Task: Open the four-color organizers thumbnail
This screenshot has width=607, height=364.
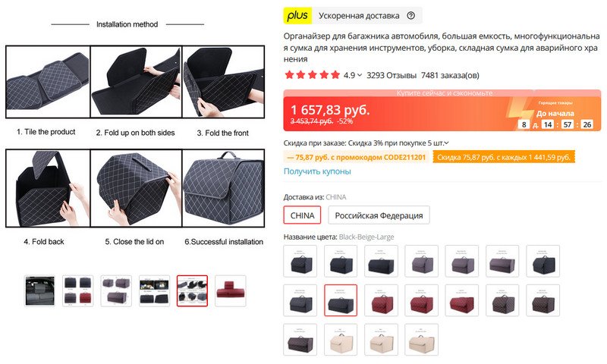Action: pos(78,291)
